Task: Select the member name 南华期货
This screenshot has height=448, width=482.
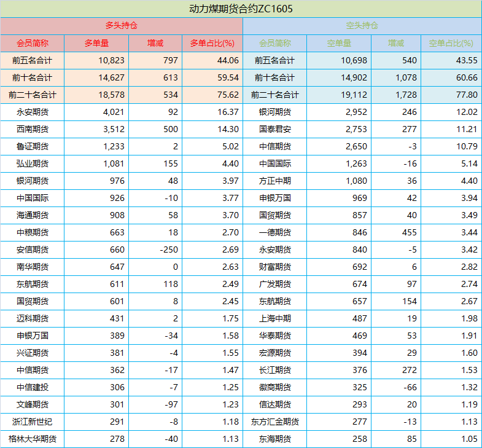Action: [33, 267]
